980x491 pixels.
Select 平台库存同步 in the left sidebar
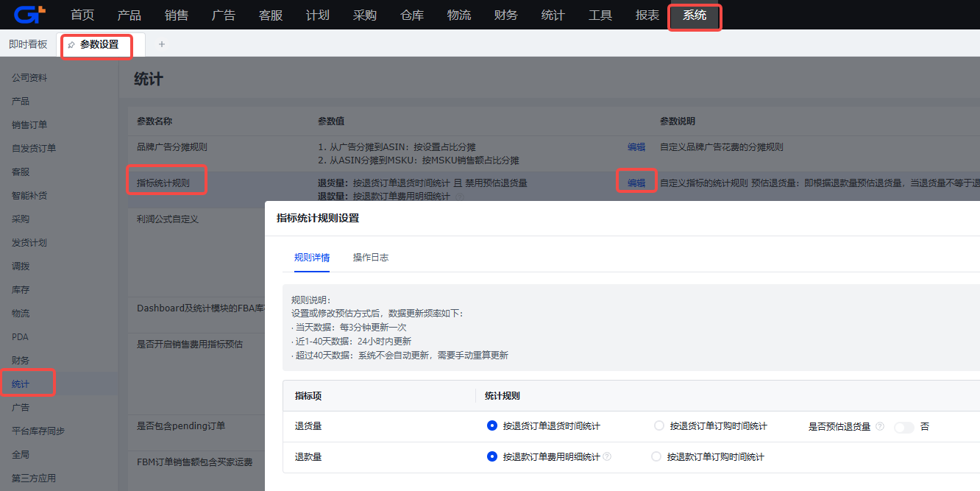[x=38, y=431]
